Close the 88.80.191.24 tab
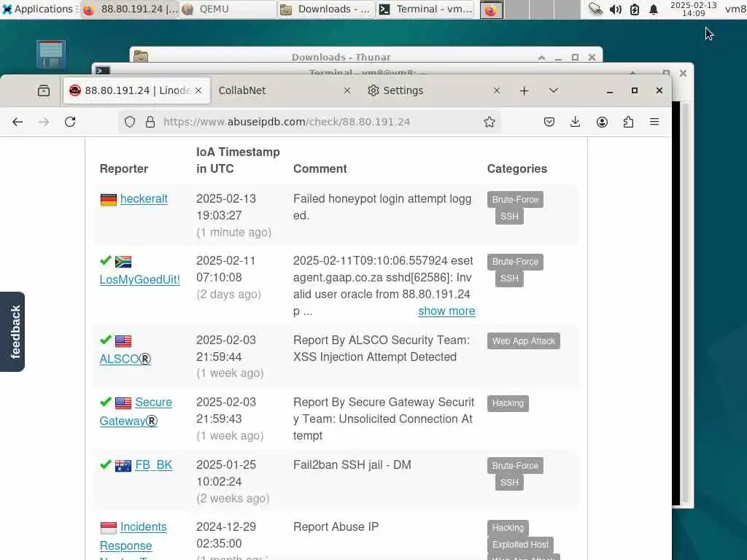The image size is (747, 560). pos(198,90)
